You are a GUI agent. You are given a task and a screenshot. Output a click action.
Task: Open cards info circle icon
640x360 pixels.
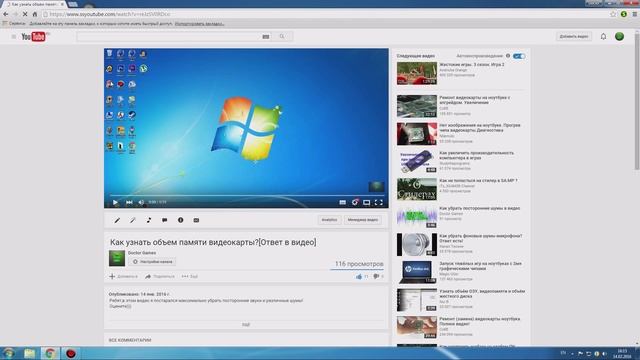[x=180, y=220]
